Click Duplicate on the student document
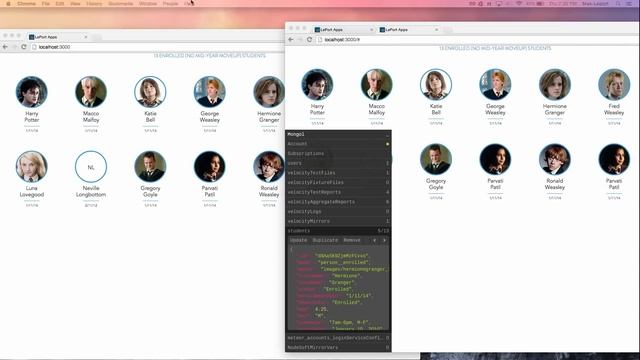Screen dimensions: 640x360 pos(325,240)
